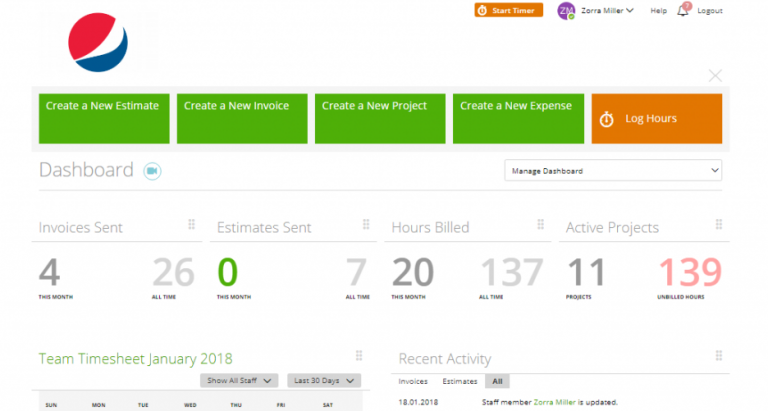The image size is (768, 411).
Task: Grab the Estimates Sent widget handle
Action: click(x=366, y=224)
